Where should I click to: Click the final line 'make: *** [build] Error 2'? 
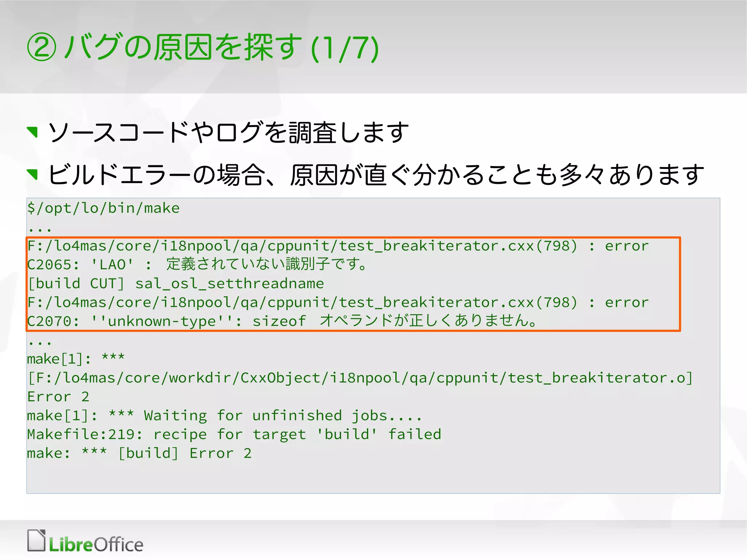pyautogui.click(x=139, y=453)
